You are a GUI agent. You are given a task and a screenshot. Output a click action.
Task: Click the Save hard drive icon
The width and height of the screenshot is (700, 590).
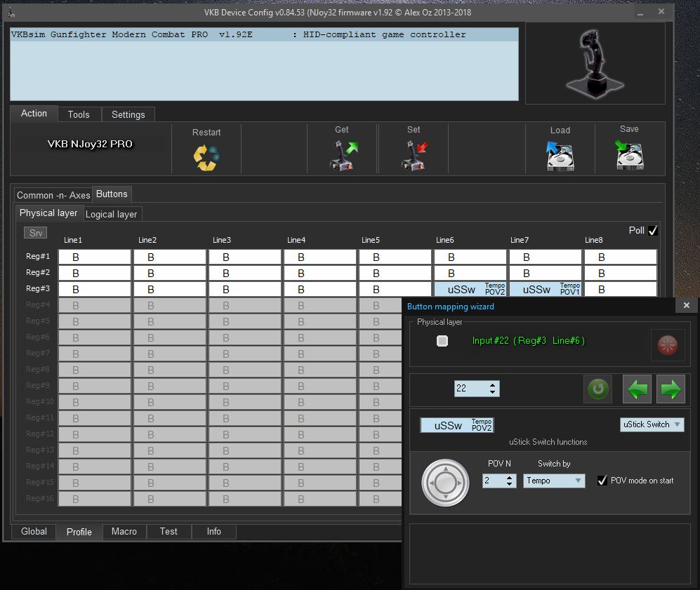tap(629, 155)
